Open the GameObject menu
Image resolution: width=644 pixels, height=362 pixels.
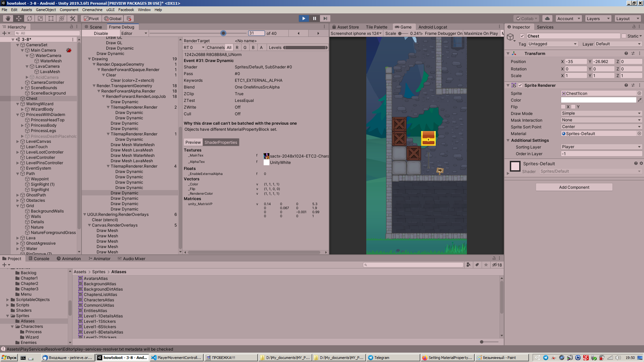pyautogui.click(x=46, y=10)
